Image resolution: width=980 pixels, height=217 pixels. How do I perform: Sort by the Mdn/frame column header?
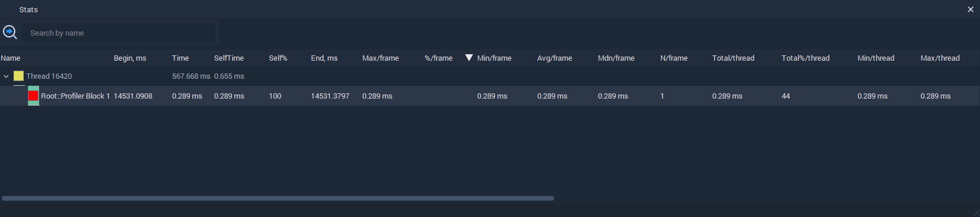(x=626, y=58)
